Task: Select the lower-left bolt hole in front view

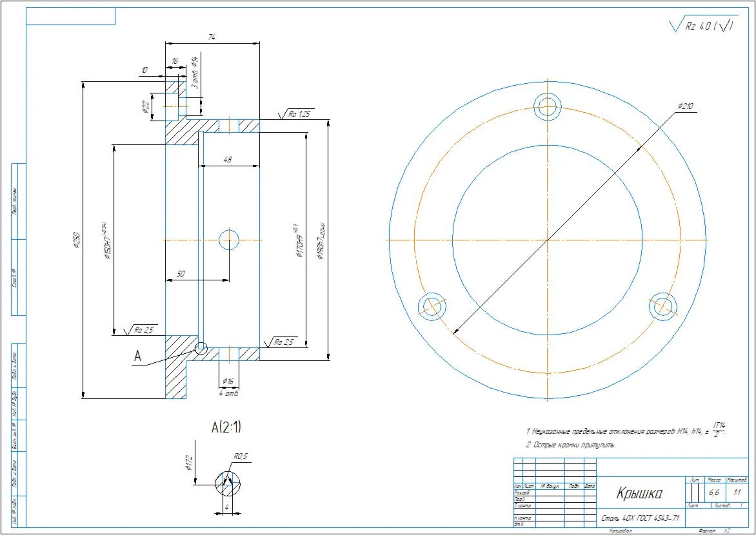Action: (432, 307)
